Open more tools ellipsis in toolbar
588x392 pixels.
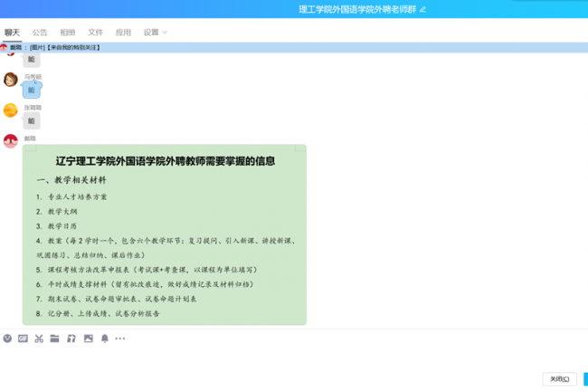120,339
